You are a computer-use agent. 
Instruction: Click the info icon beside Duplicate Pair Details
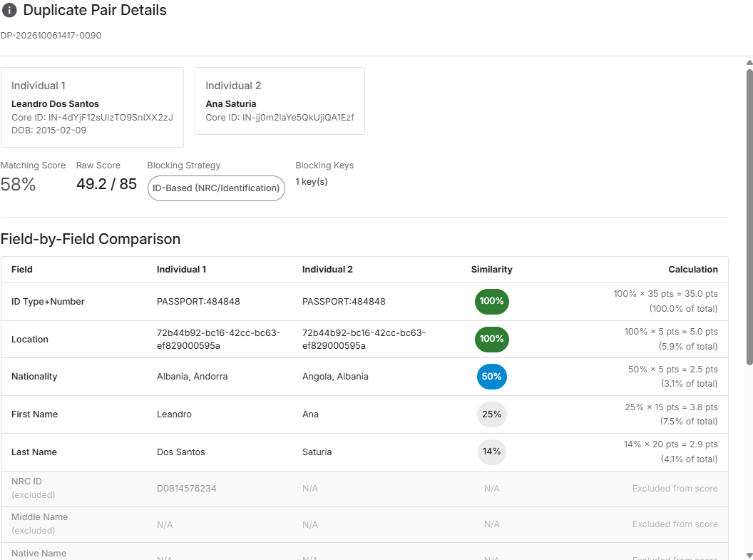(9, 10)
